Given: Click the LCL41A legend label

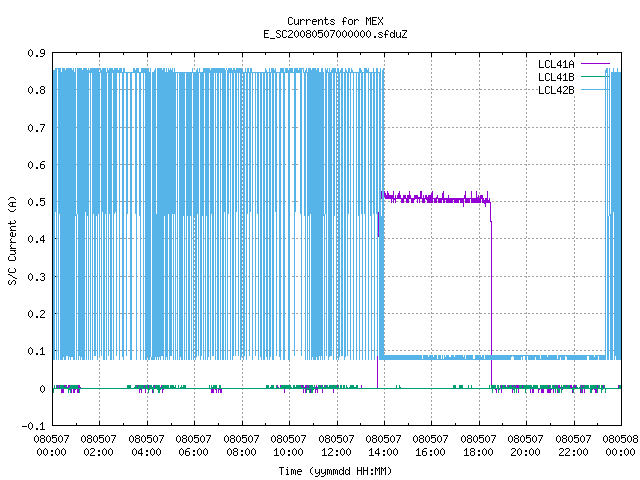Looking at the screenshot, I should (556, 64).
